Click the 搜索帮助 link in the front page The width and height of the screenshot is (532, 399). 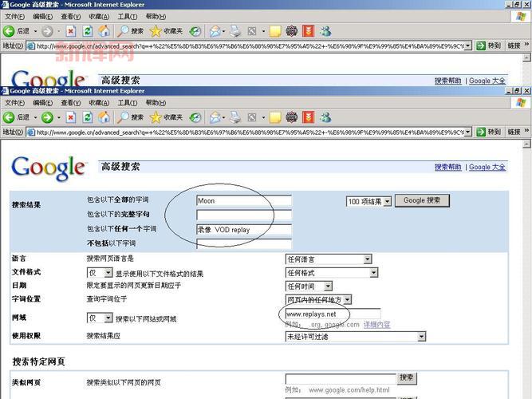(447, 167)
